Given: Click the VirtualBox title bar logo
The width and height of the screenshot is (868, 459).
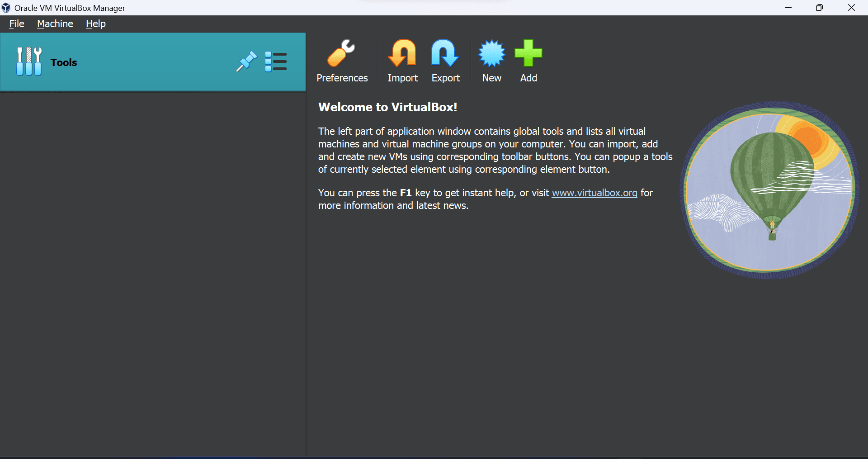Looking at the screenshot, I should click(6, 8).
